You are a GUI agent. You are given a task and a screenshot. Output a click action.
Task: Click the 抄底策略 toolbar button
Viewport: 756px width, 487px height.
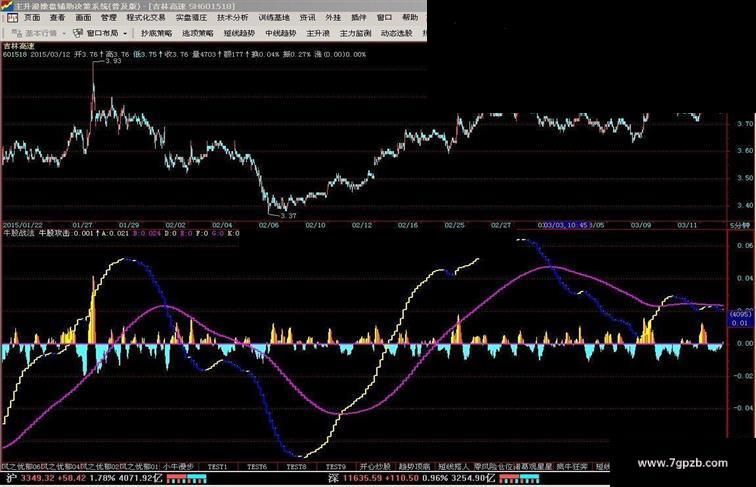coord(156,33)
